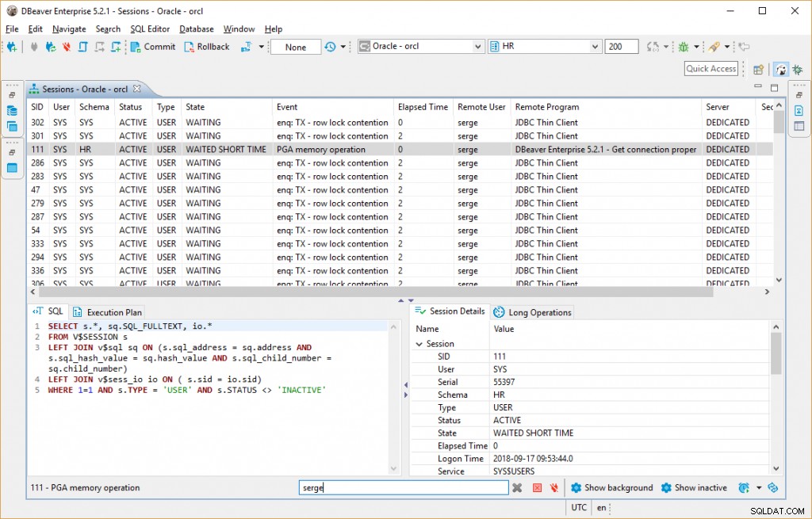The width and height of the screenshot is (812, 519).
Task: Select the session row with SID 286
Action: [x=400, y=163]
